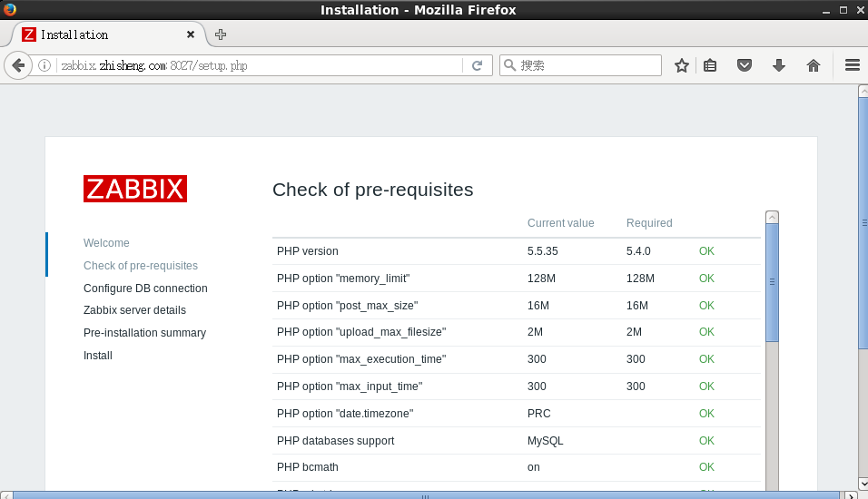The image size is (868, 499).
Task: Click the 'Current value' column header
Action: (x=561, y=223)
